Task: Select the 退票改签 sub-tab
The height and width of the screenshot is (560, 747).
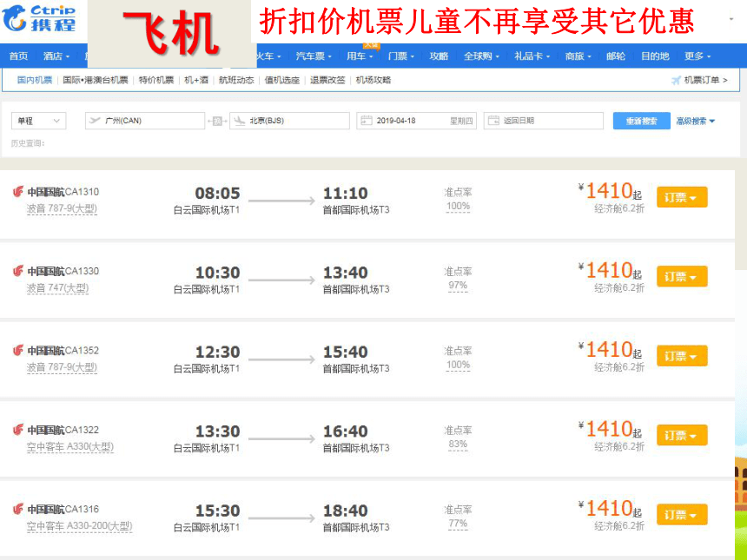Action: pyautogui.click(x=327, y=80)
